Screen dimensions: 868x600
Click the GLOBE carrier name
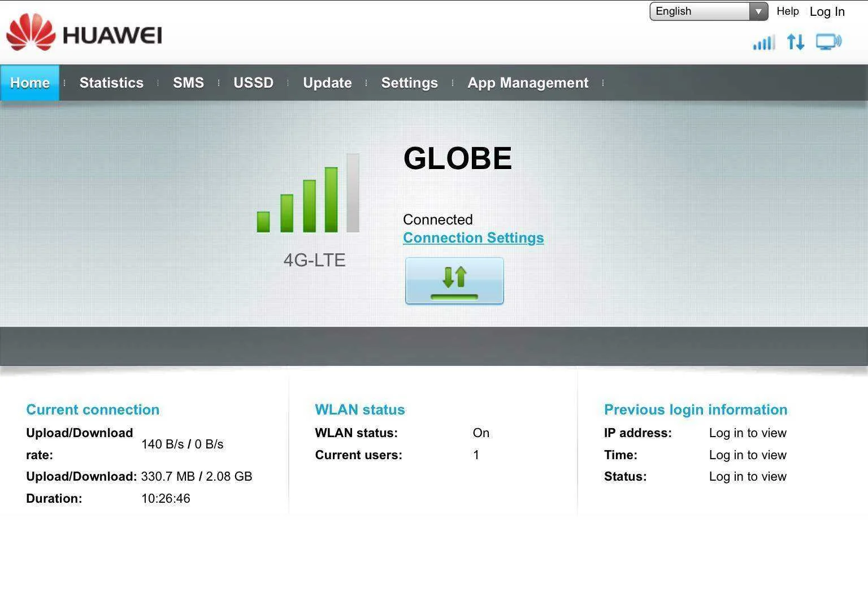pyautogui.click(x=458, y=158)
